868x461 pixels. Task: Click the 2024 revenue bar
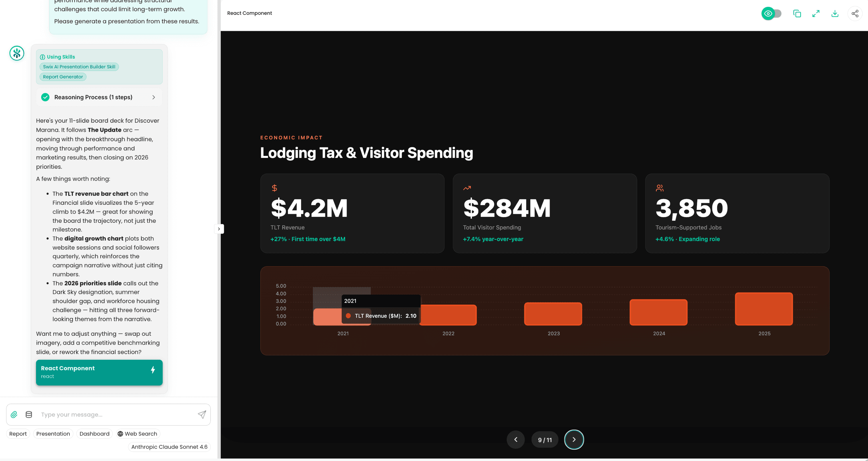(658, 312)
